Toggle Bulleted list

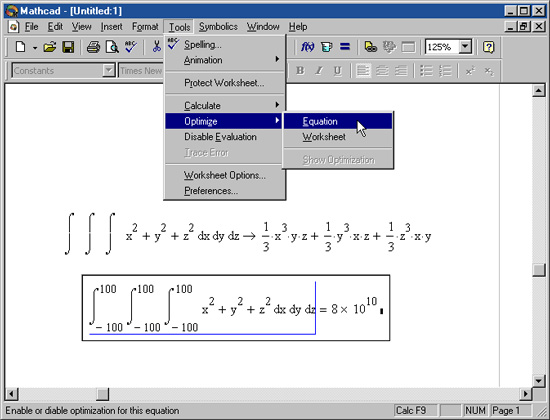[x=426, y=71]
